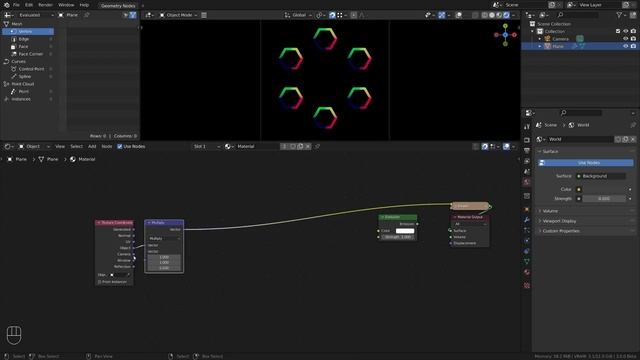Open the node editor Add menu
The width and height of the screenshot is (640, 360).
click(92, 147)
